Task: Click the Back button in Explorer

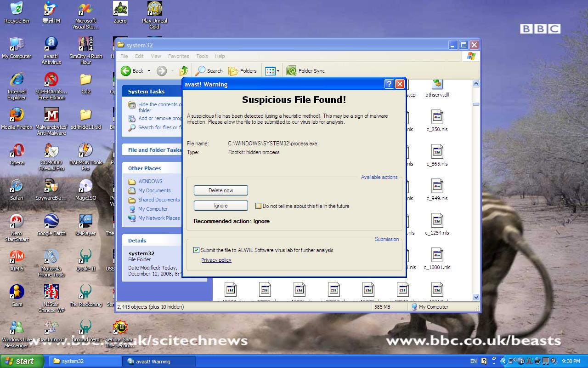Action: tap(132, 70)
